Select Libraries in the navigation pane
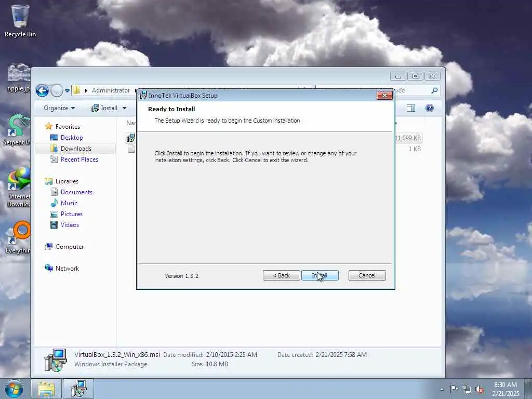 pyautogui.click(x=67, y=181)
